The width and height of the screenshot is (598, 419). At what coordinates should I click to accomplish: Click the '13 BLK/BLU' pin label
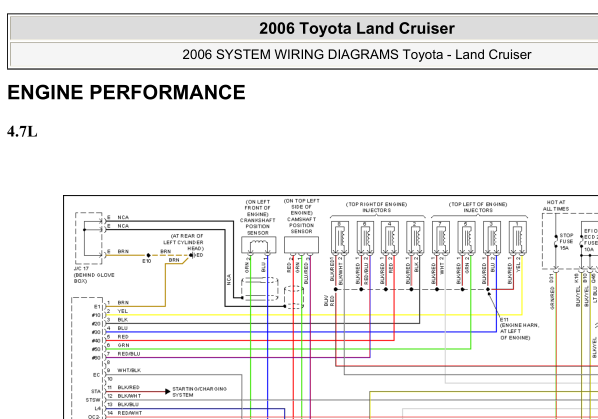pos(123,405)
